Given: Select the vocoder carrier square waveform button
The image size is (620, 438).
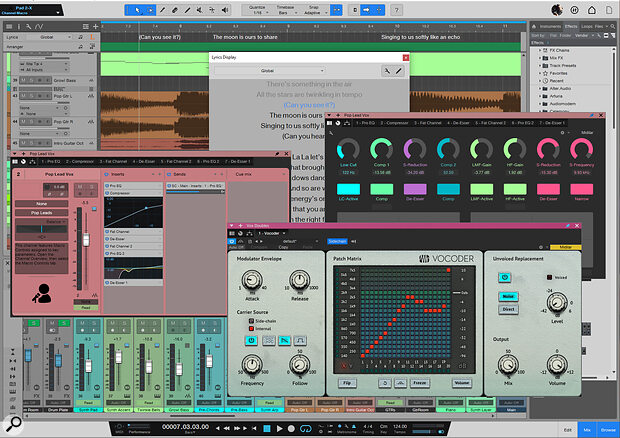Looking at the screenshot, I should click(300, 340).
